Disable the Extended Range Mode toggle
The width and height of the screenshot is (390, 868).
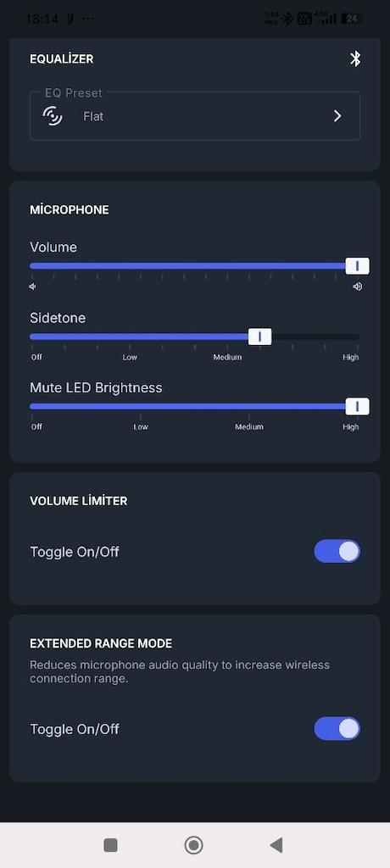337,728
